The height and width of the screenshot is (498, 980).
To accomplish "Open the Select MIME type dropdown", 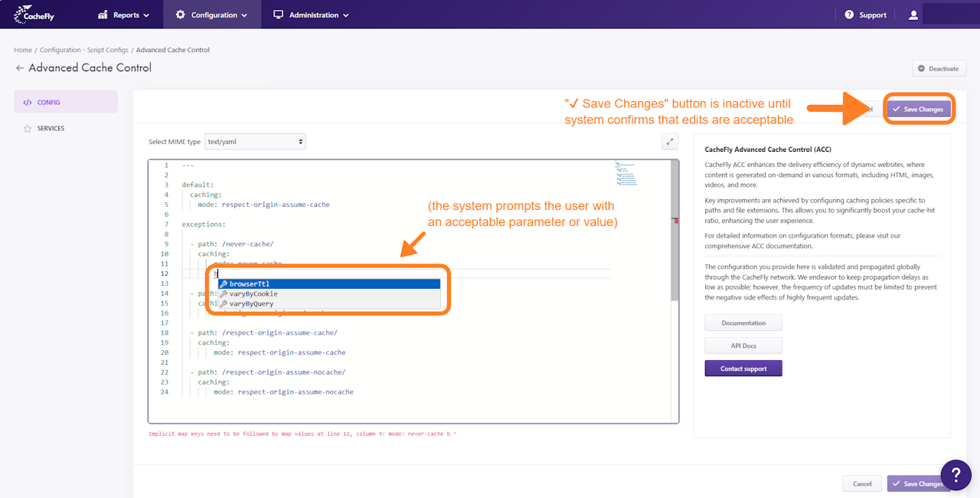I will coord(256,142).
